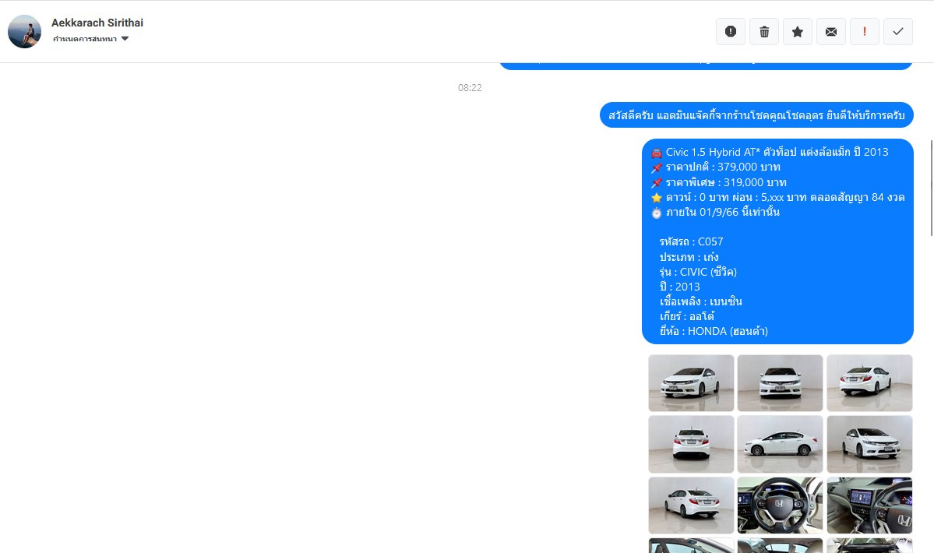Viewport: 934px width, 560px height.
Task: Open dashboard console interior photo
Action: (x=869, y=505)
